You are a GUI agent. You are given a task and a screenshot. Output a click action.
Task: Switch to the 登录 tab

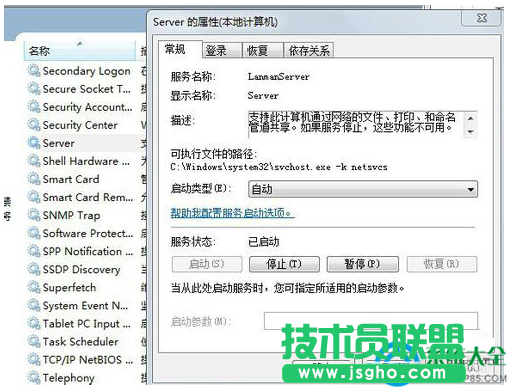coord(222,51)
